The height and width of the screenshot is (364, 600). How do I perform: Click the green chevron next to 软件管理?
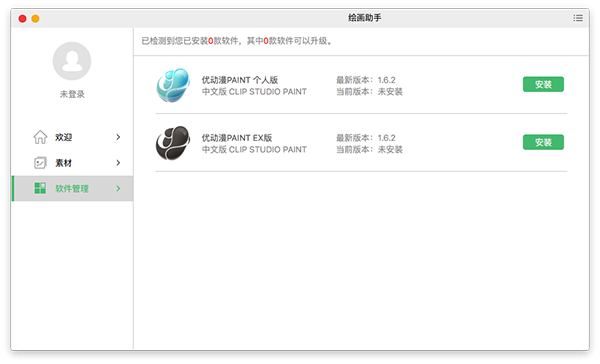click(118, 188)
